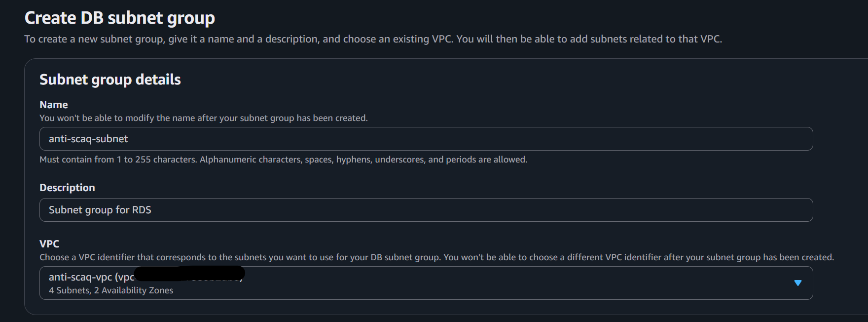This screenshot has height=322, width=868.
Task: Select the 'Subnet group for RDS' text
Action: click(x=100, y=210)
